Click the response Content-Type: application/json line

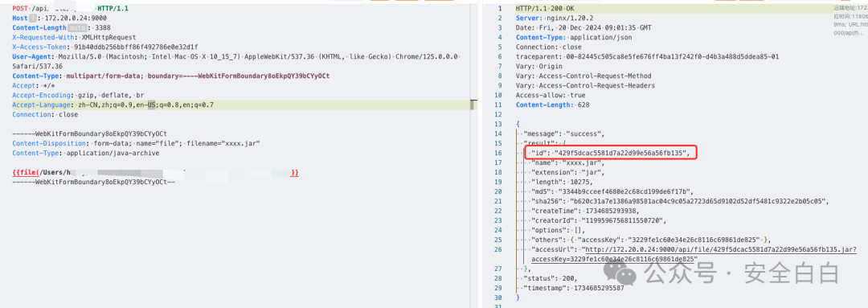point(574,37)
